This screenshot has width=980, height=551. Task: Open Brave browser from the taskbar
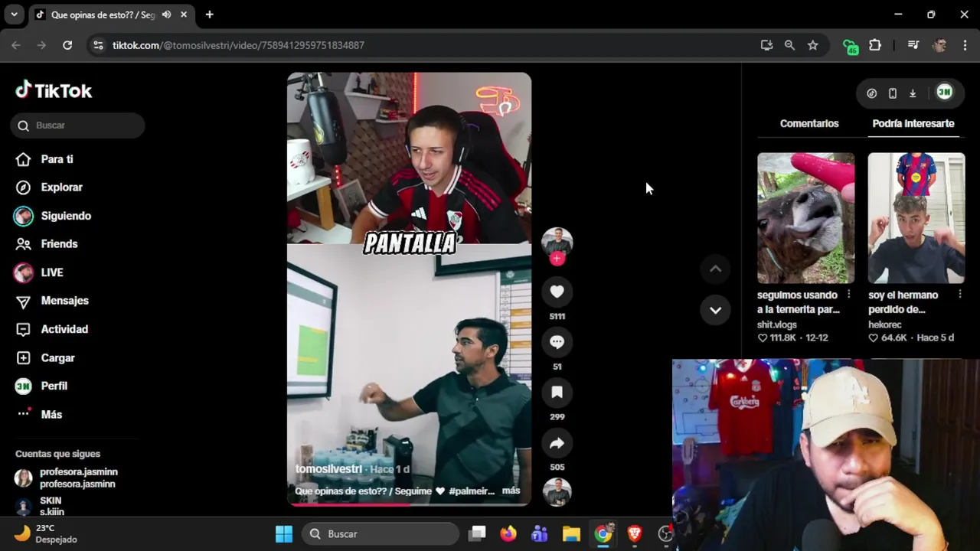pyautogui.click(x=635, y=534)
